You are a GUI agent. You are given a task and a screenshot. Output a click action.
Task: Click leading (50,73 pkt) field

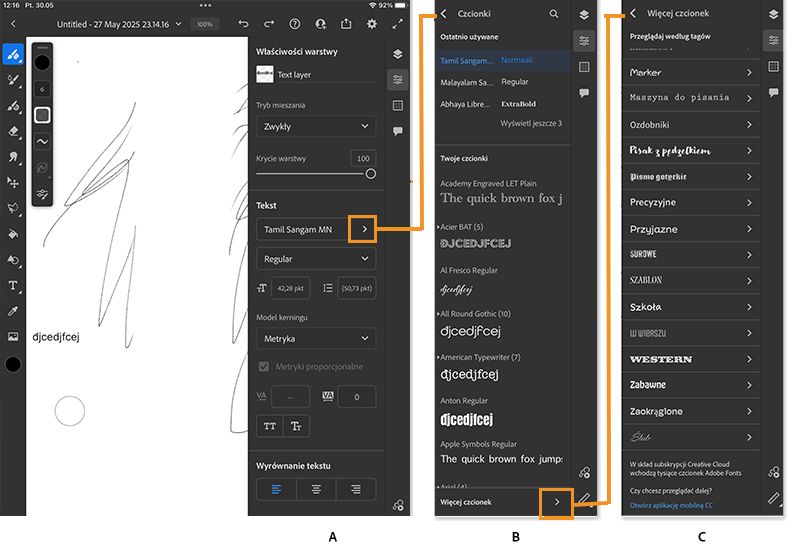(357, 288)
